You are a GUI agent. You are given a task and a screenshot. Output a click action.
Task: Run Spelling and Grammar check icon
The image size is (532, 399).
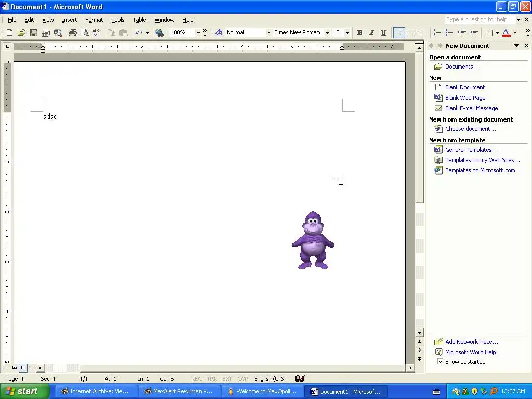click(x=96, y=33)
